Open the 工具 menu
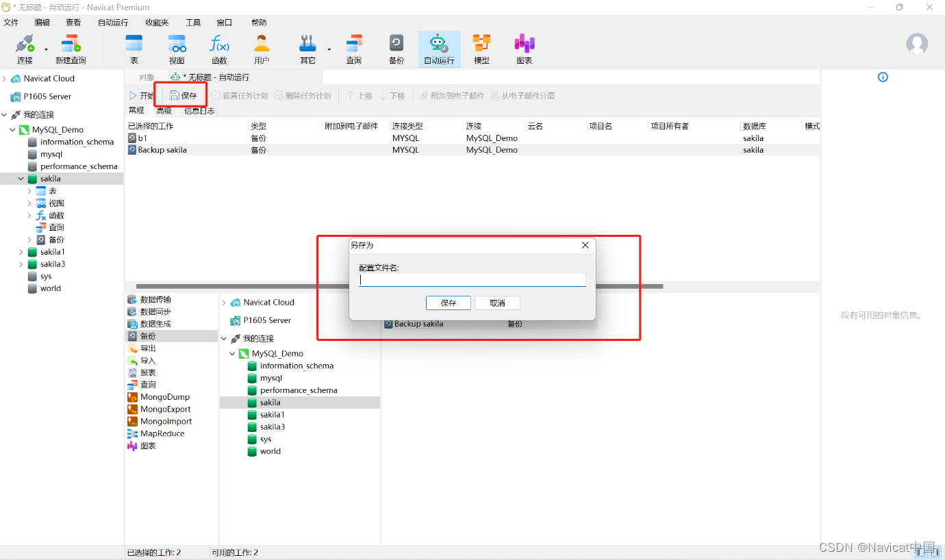Screen dimensions: 945x560 pyautogui.click(x=193, y=23)
